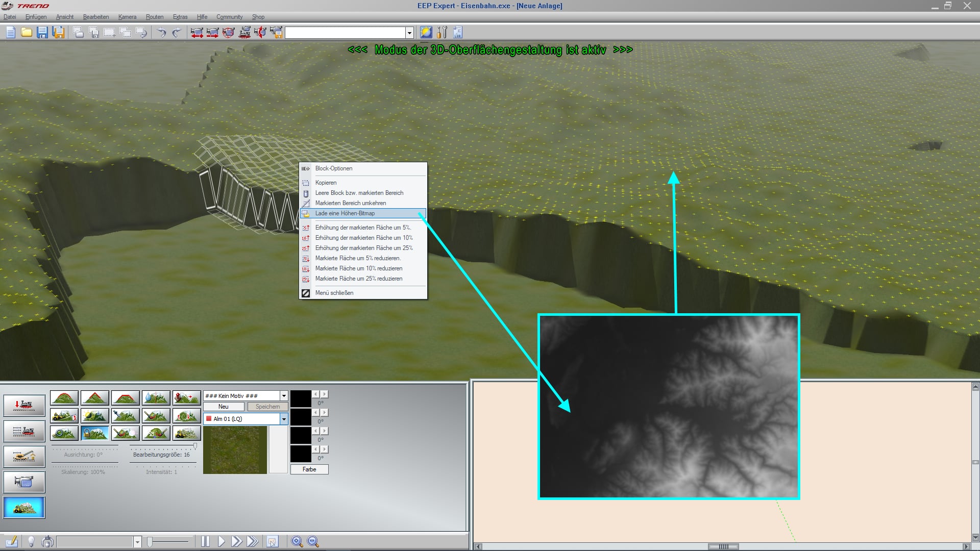Select Markierten Bereich umkehren menu entry
The width and height of the screenshot is (980, 551).
(363, 203)
